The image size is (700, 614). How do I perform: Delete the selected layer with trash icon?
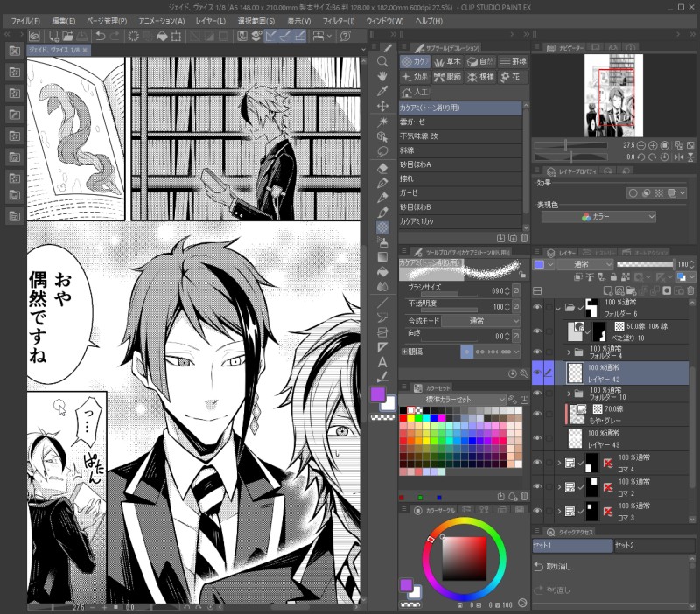point(689,291)
